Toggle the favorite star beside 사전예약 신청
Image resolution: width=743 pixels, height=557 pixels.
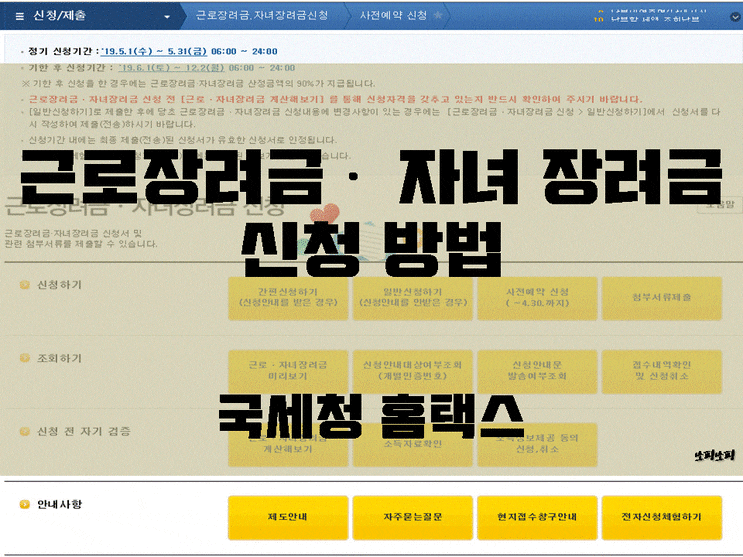438,15
